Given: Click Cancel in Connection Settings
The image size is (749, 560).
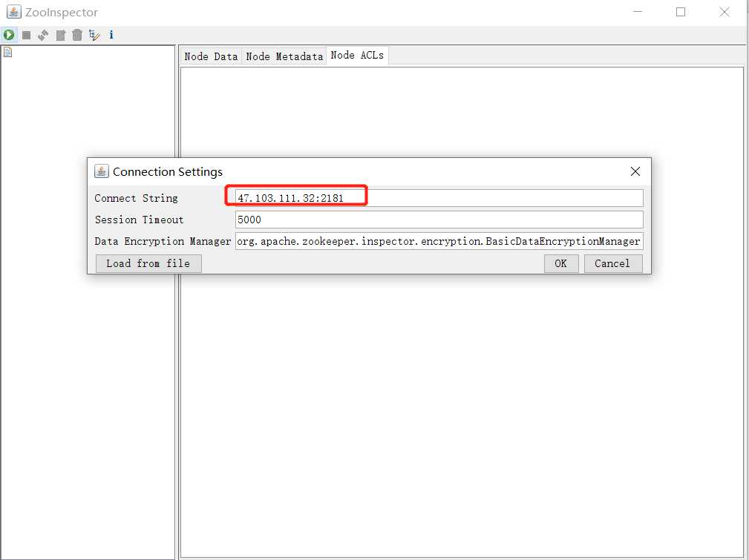Looking at the screenshot, I should pyautogui.click(x=613, y=263).
